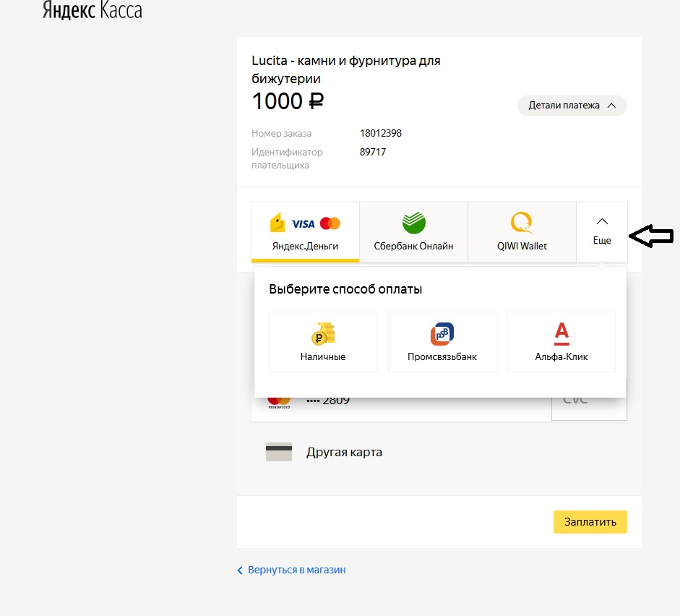Click the Выберите способ оплаты heading

pos(345,289)
